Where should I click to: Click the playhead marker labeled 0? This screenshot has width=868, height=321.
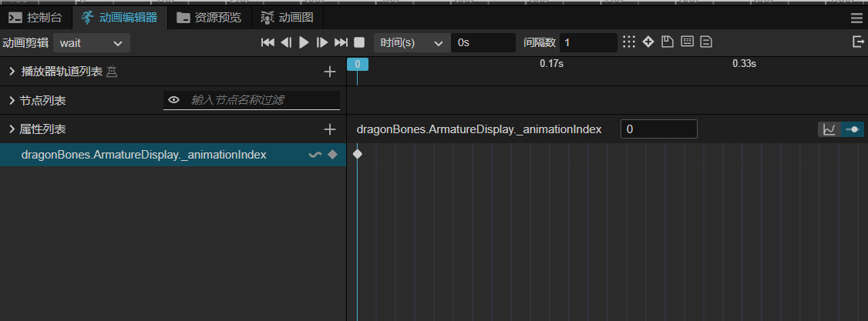[x=358, y=64]
